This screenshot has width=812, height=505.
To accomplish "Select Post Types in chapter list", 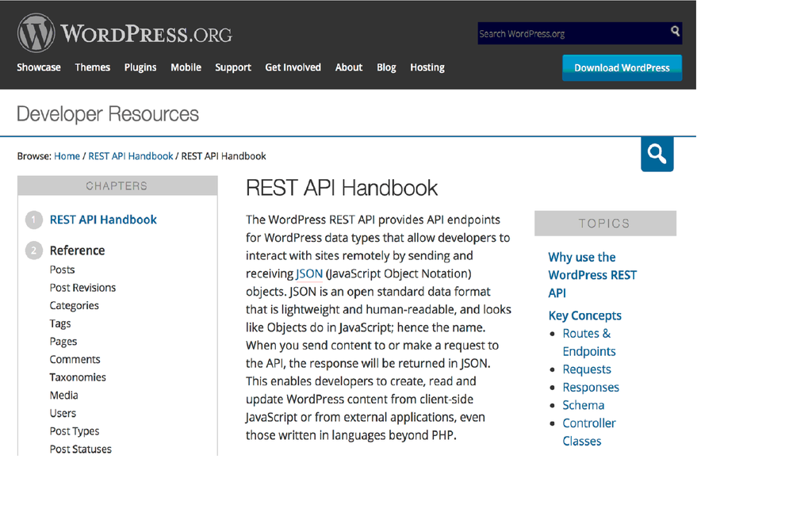I will 75,431.
